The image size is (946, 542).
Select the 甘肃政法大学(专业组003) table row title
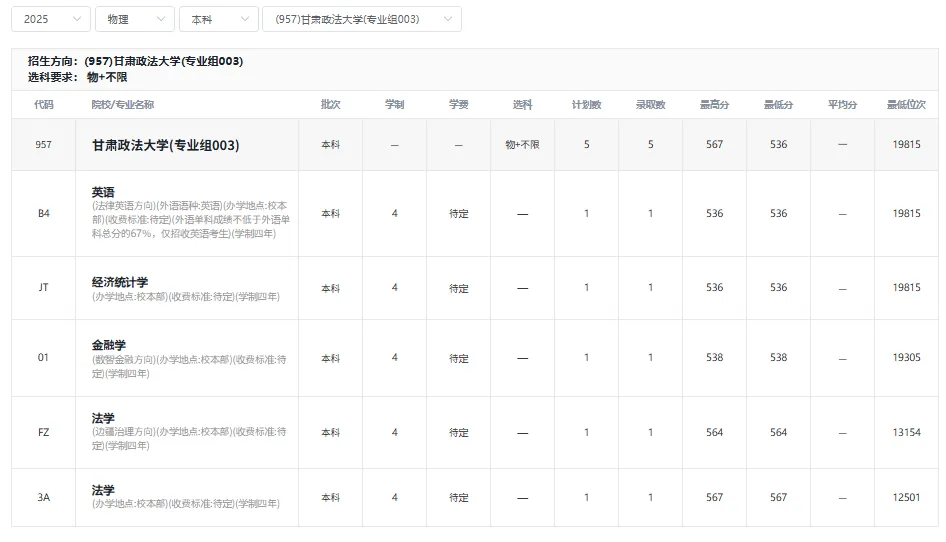point(165,145)
